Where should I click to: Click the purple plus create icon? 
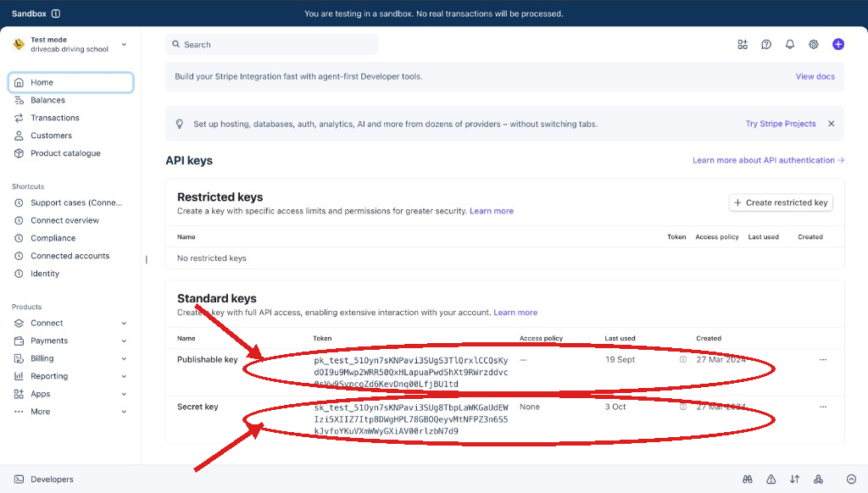(838, 44)
